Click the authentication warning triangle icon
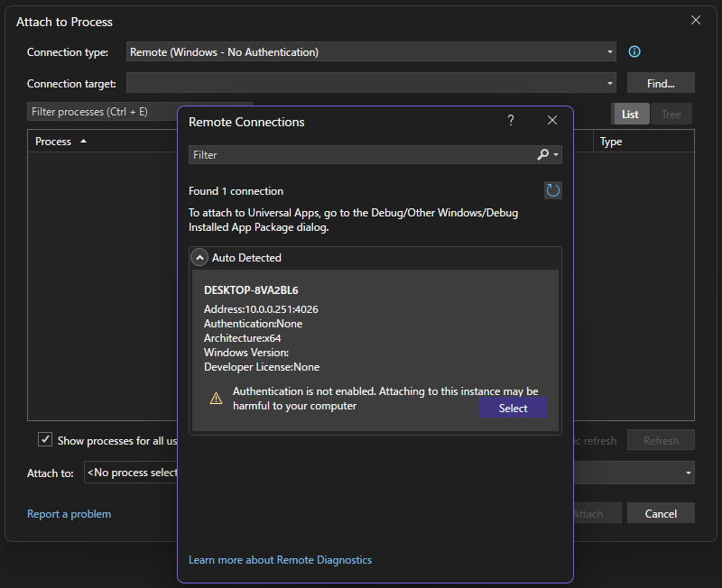The height and width of the screenshot is (588, 722). [216, 398]
